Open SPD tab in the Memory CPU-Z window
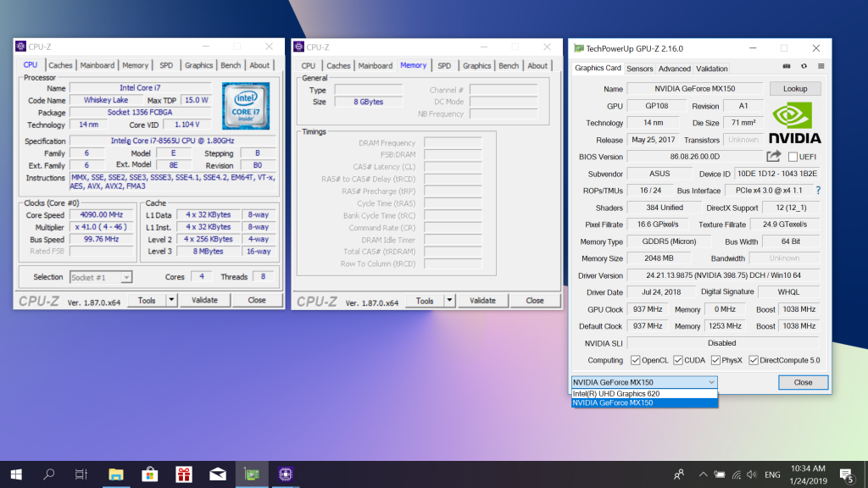868x488 pixels. tap(444, 66)
